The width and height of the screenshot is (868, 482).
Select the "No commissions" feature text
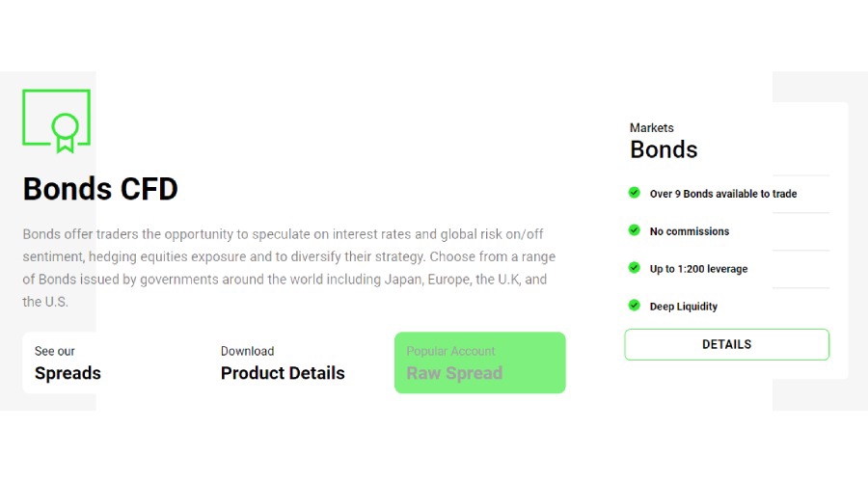tap(690, 231)
